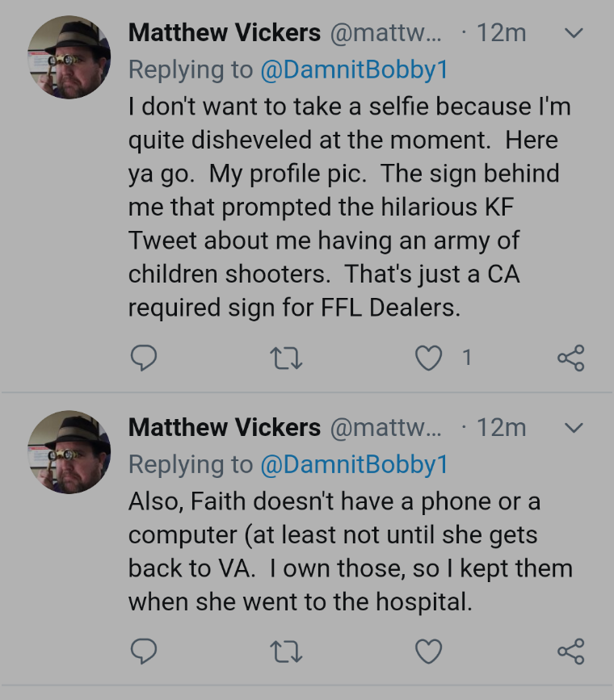Open the @mattw... handle on first tweet
614x700 pixels.
[385, 33]
